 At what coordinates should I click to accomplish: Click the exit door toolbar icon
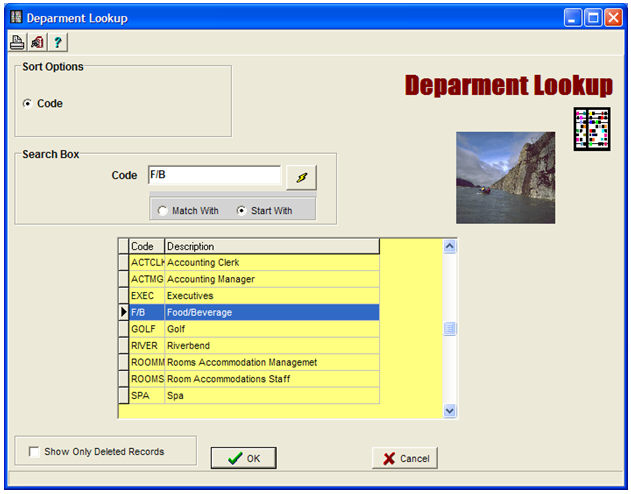click(x=37, y=42)
